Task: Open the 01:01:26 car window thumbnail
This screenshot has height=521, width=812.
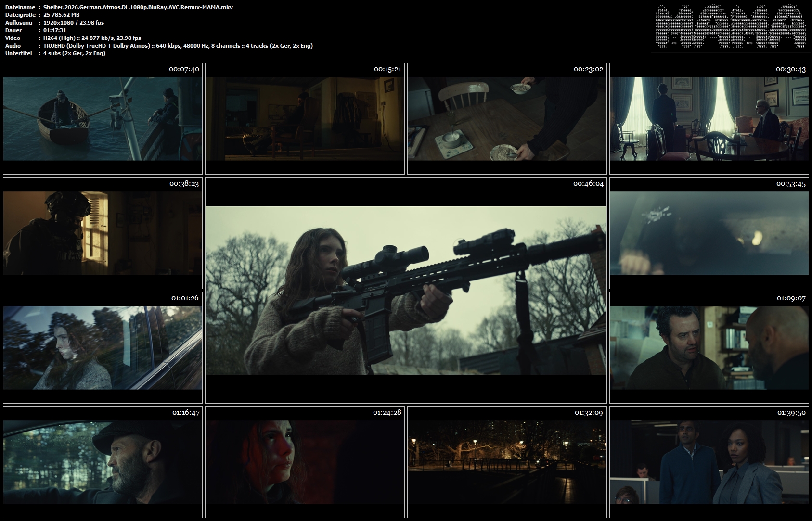Action: point(103,347)
